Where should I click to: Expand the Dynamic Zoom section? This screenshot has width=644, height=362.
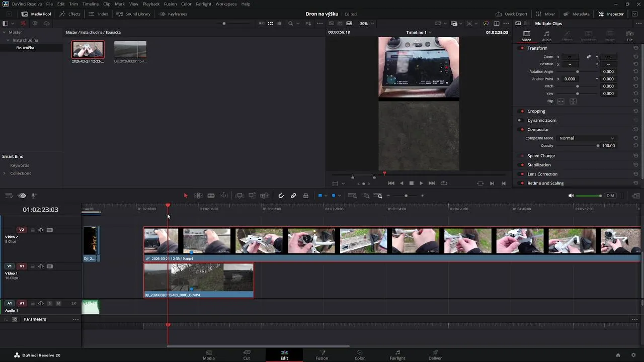(541, 121)
